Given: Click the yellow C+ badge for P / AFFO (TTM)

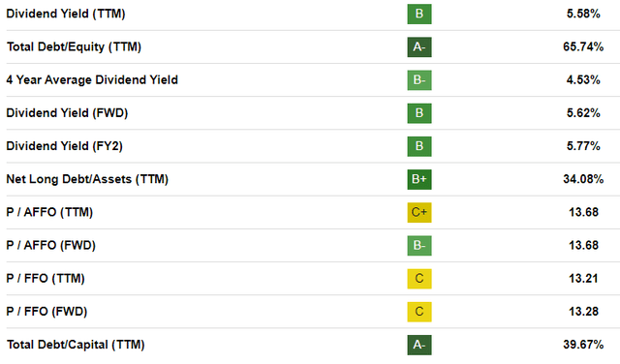Looking at the screenshot, I should click(419, 212).
